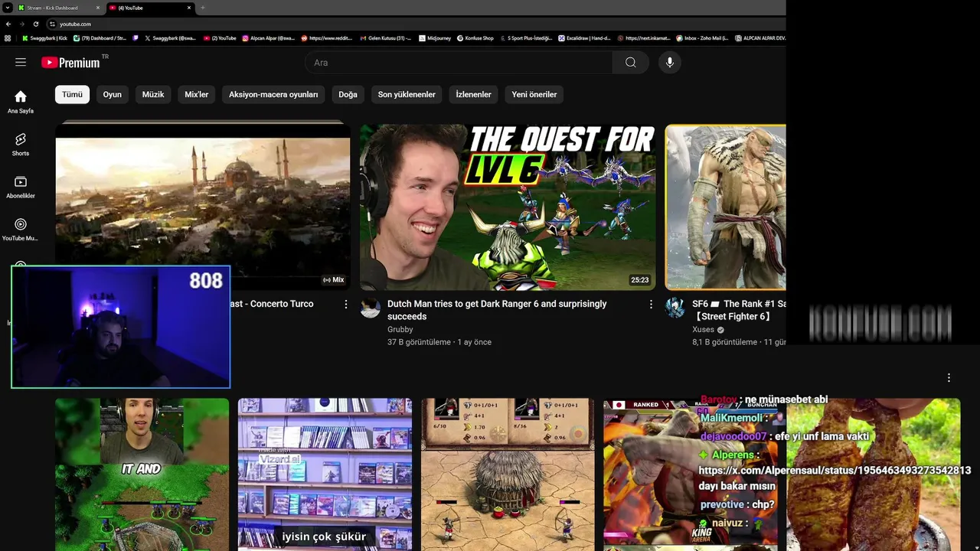Viewport: 980px width, 551px height.
Task: Select the Tümü filter chip
Action: click(72, 94)
